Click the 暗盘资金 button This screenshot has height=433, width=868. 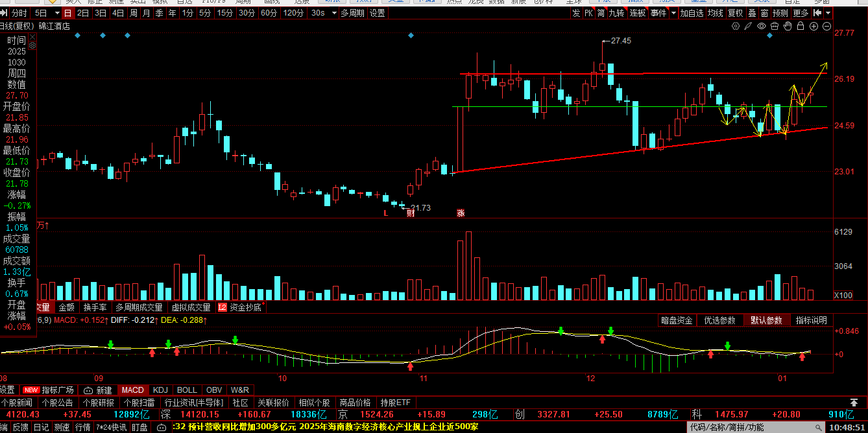pos(677,320)
